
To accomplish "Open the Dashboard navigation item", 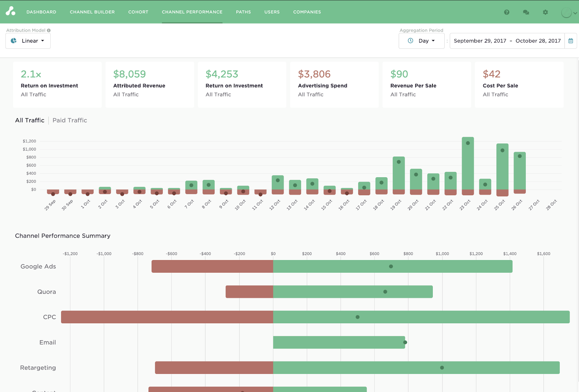I will [x=41, y=12].
